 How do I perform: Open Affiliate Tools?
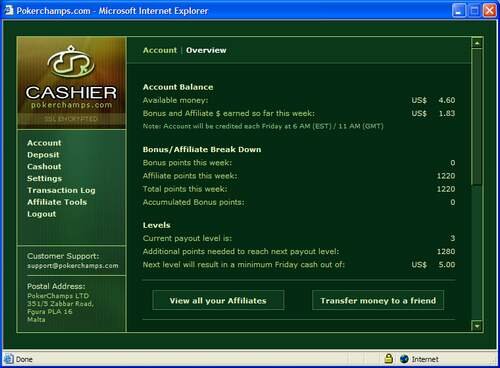57,202
